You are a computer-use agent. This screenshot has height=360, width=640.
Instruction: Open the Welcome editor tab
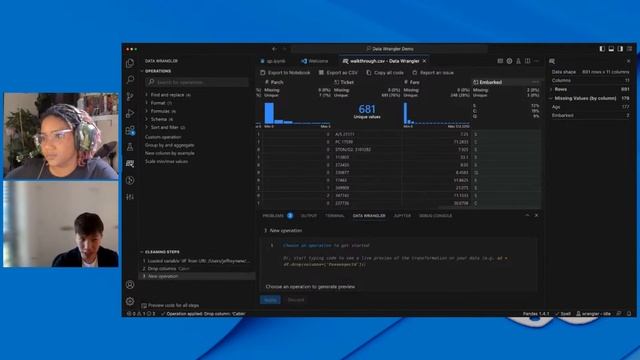315,61
